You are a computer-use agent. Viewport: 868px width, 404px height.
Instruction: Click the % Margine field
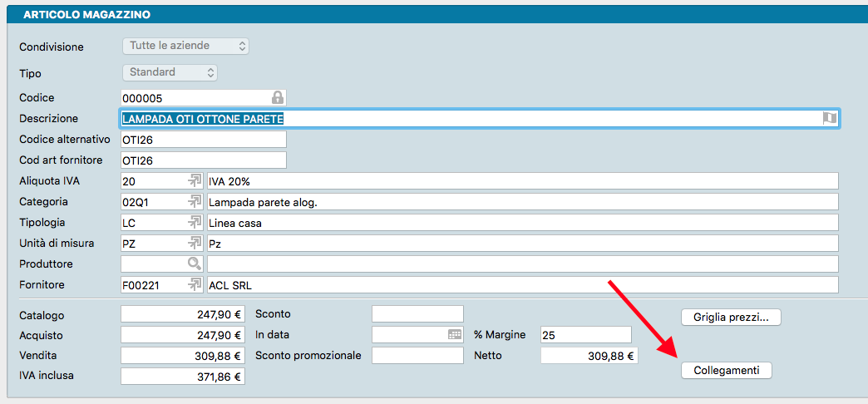tap(585, 334)
